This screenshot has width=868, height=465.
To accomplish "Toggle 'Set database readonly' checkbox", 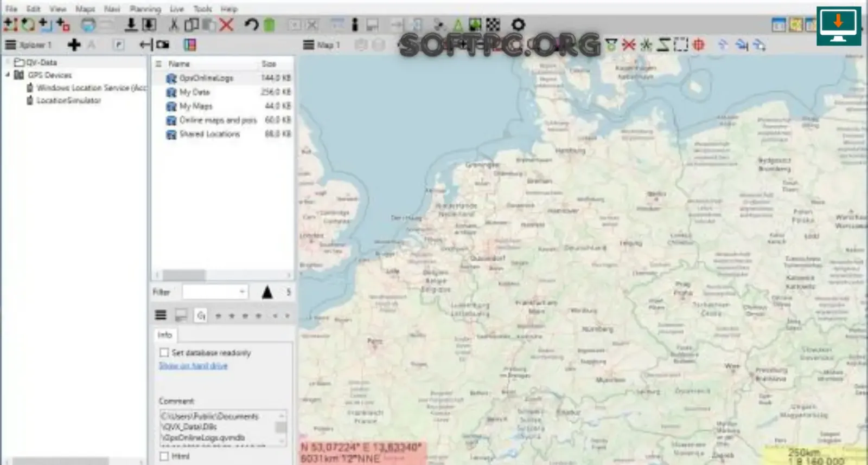I will pos(164,353).
